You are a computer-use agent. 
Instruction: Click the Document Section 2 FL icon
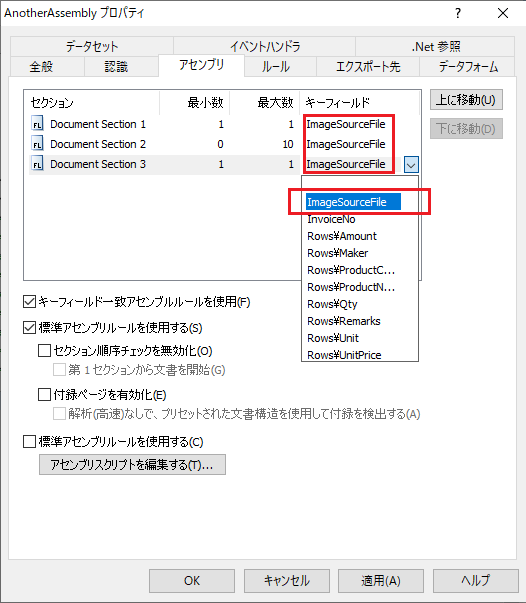pos(37,144)
